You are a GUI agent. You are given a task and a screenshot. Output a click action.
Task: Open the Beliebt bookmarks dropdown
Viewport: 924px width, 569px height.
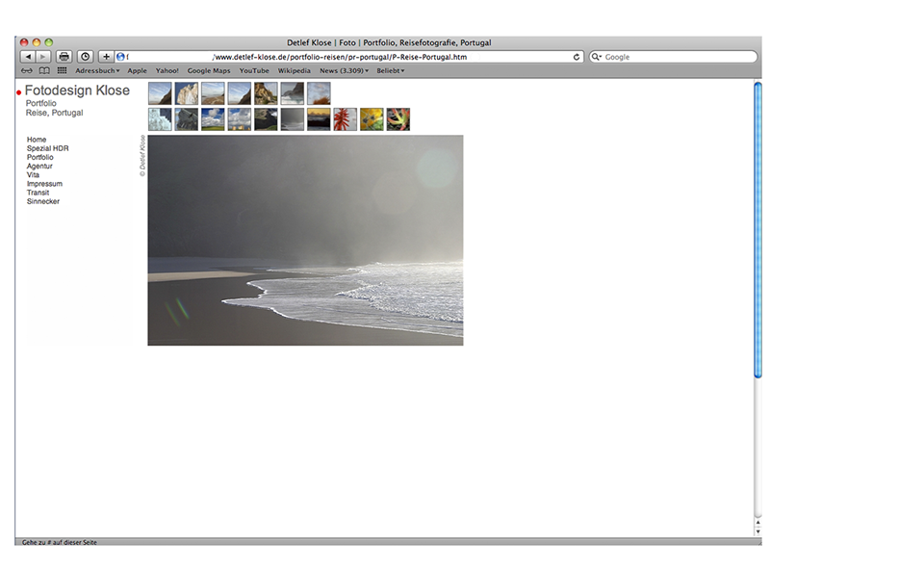pyautogui.click(x=390, y=70)
